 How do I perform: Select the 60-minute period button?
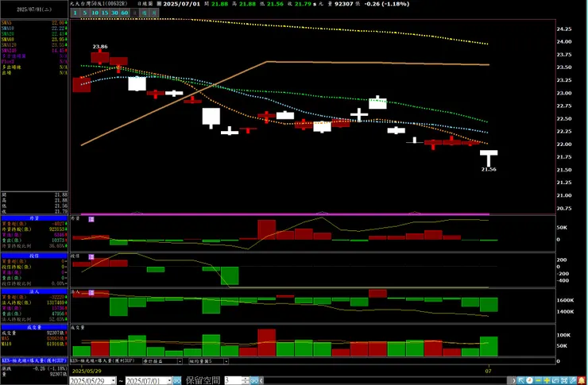point(125,13)
